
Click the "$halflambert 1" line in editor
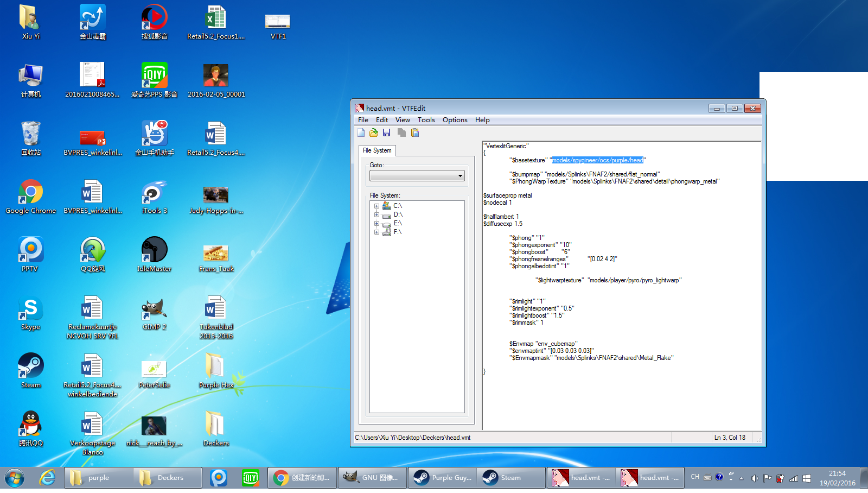pos(501,217)
